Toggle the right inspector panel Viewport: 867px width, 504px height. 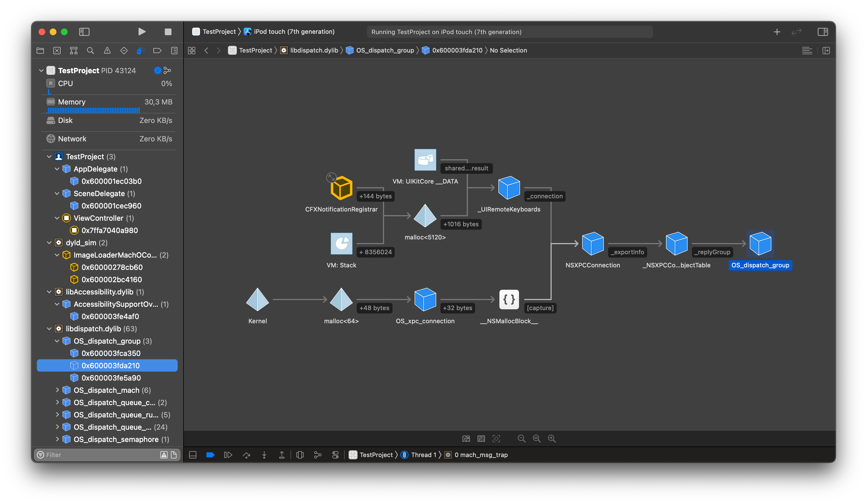823,32
